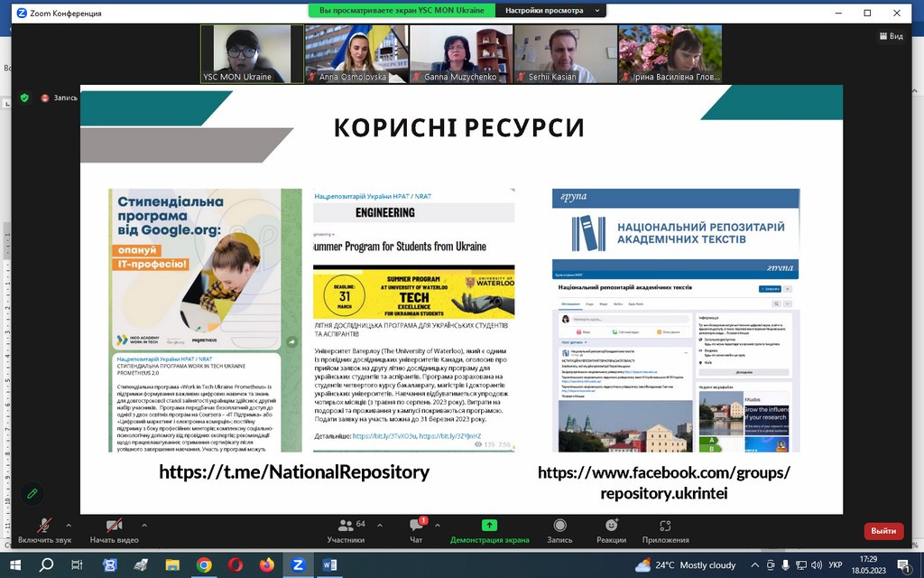Click the Національний репозитарій академічних текстів logo
The image size is (924, 578).
tap(676, 233)
